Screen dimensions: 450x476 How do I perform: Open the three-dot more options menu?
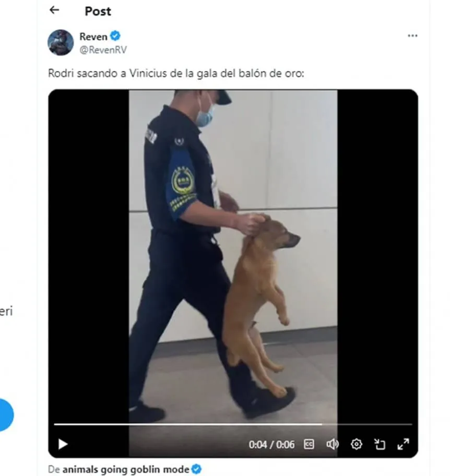click(412, 36)
